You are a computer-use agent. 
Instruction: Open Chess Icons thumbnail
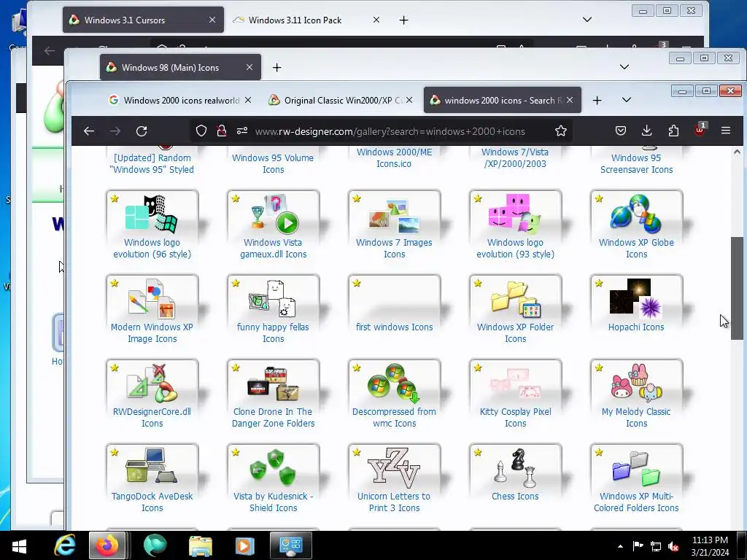(515, 466)
